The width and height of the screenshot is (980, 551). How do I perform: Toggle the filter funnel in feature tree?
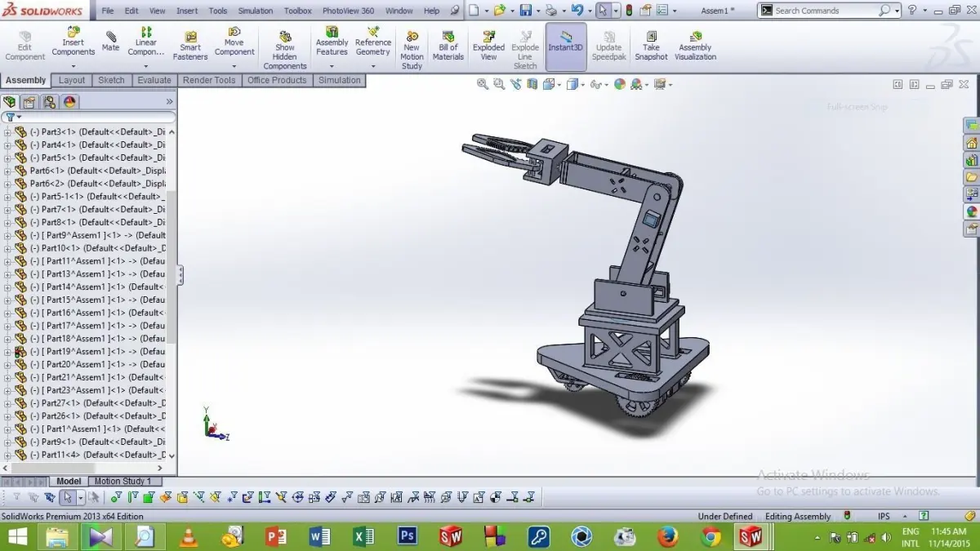tap(10, 118)
